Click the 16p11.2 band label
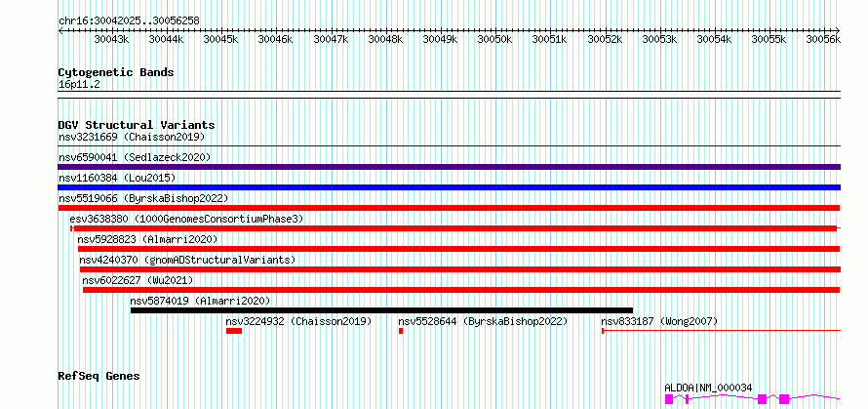The width and height of the screenshot is (868, 409). [x=79, y=85]
